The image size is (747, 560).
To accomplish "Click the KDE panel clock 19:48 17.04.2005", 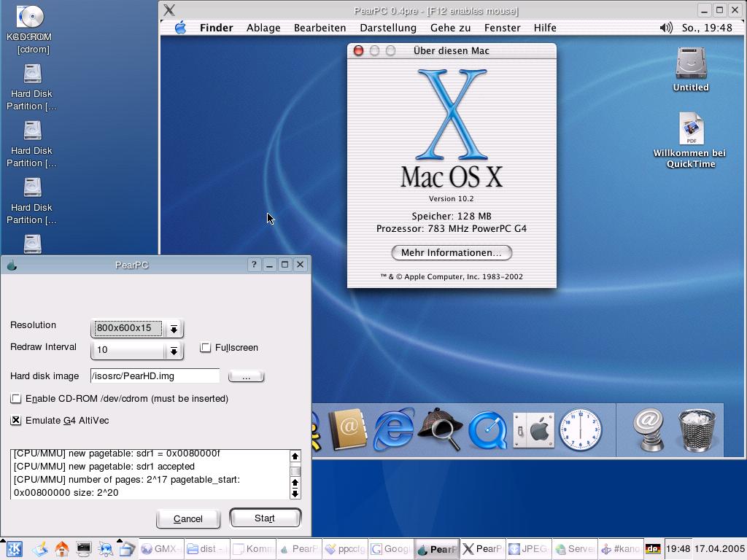I will (x=705, y=548).
